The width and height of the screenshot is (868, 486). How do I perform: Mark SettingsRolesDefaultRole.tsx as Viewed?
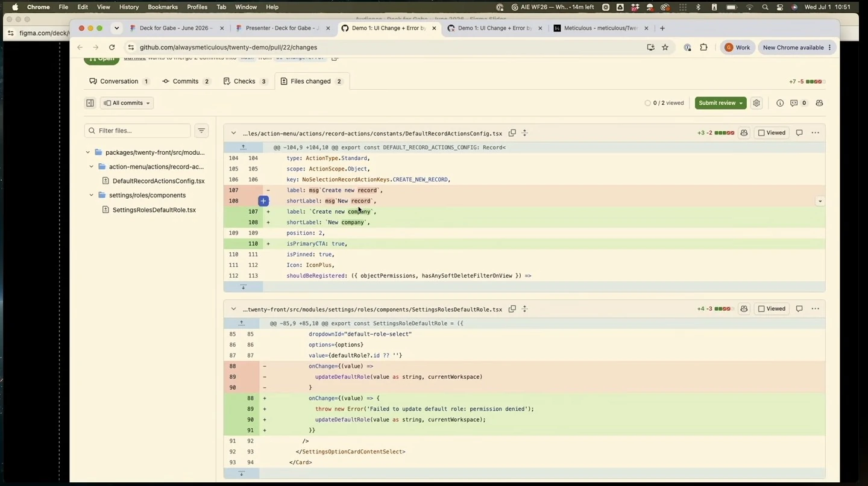point(772,309)
